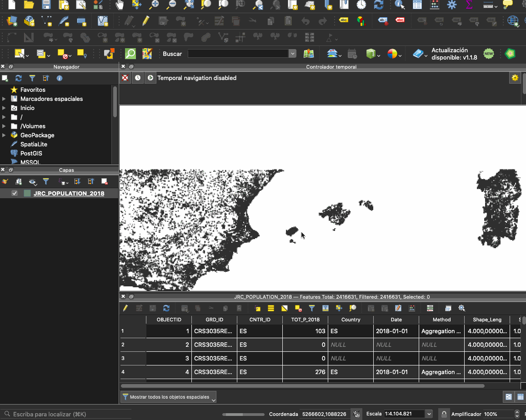Toggle the rendering lock icon in status bar
This screenshot has height=420, width=526.
coord(444,414)
